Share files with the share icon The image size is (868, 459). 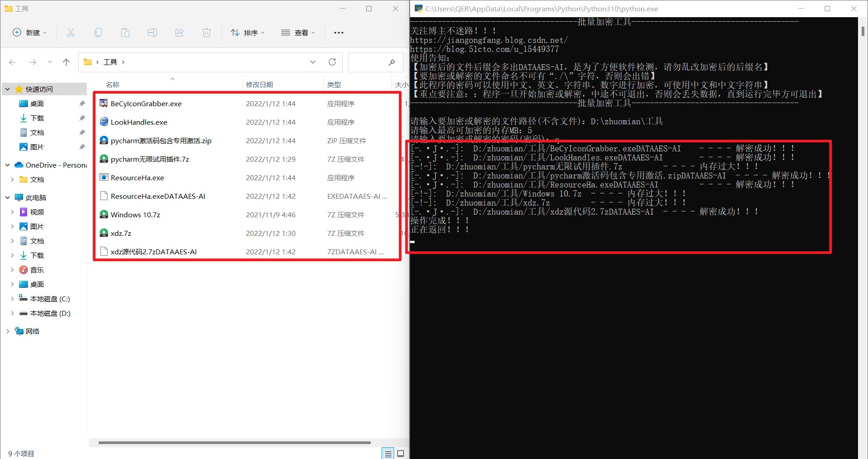(x=179, y=32)
